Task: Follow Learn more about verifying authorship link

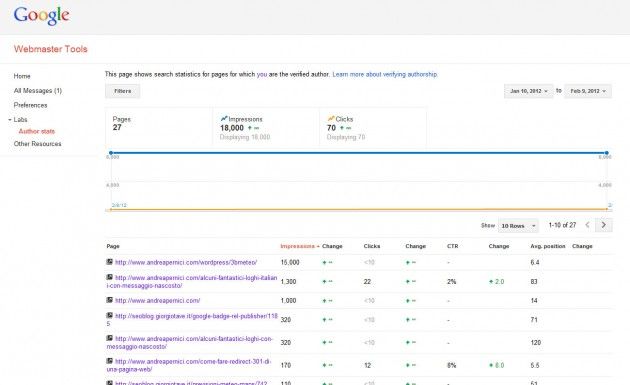Action: click(385, 74)
